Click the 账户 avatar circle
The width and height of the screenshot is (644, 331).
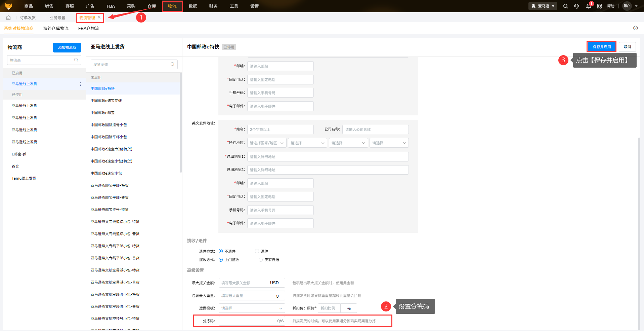point(627,6)
